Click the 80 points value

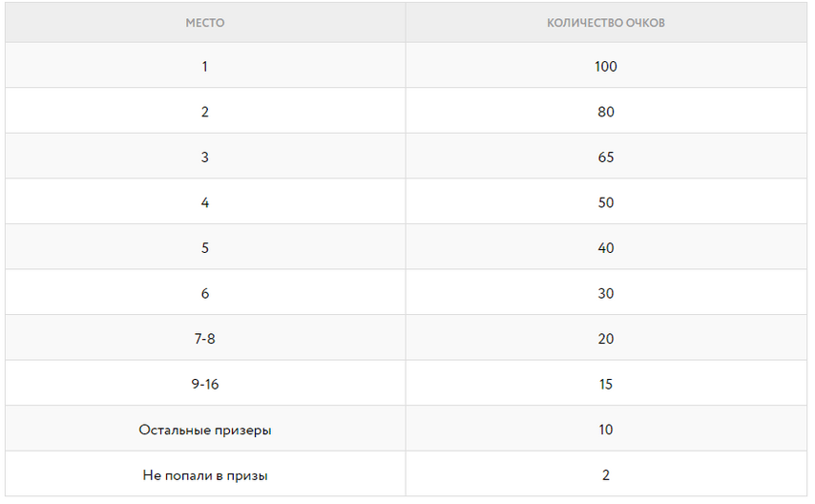click(x=606, y=112)
